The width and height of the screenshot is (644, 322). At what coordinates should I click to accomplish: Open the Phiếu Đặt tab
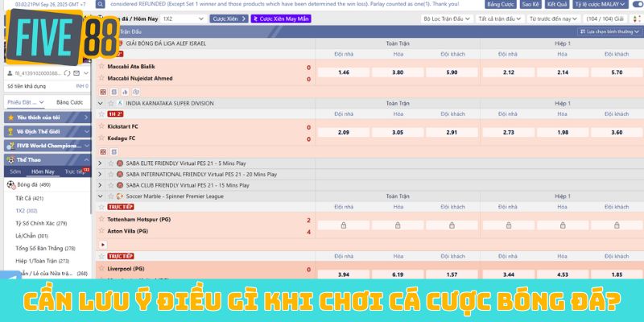26,102
